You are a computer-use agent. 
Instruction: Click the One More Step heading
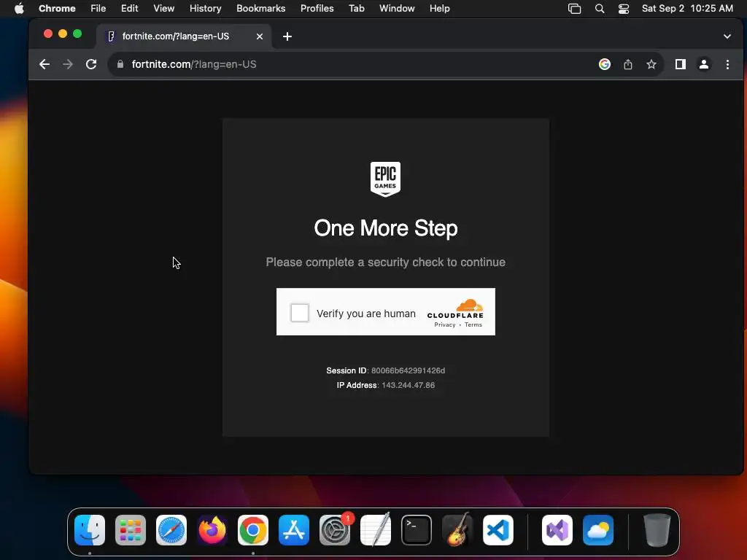click(x=386, y=228)
